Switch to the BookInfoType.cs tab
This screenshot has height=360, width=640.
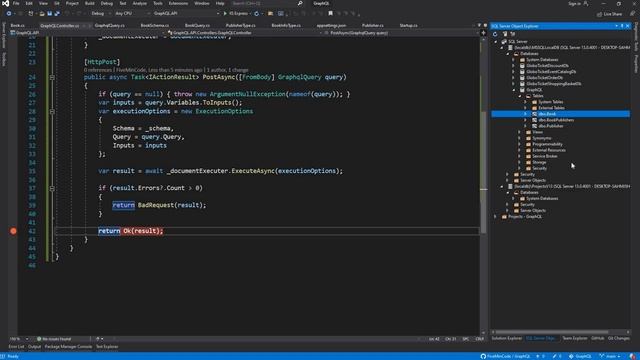(x=286, y=25)
